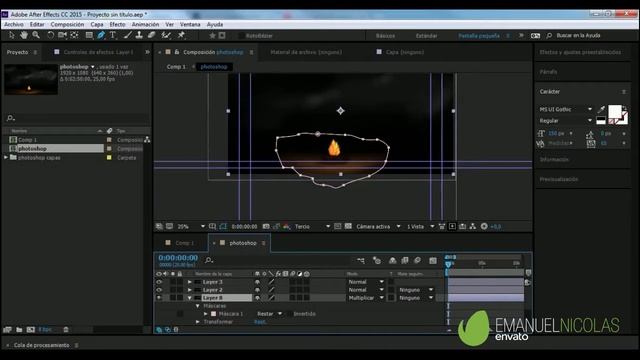Toggle shy switch on Layer 2
Screen dimensions: 640x360
257,290
